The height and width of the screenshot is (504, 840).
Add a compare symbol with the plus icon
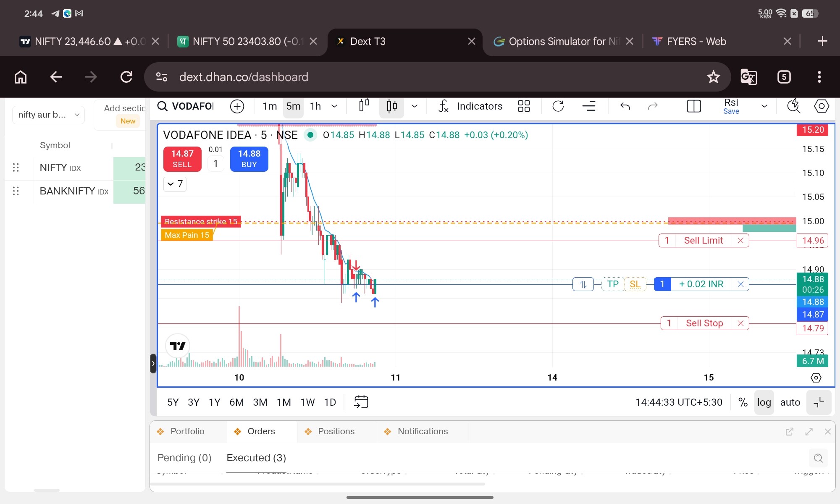click(237, 106)
